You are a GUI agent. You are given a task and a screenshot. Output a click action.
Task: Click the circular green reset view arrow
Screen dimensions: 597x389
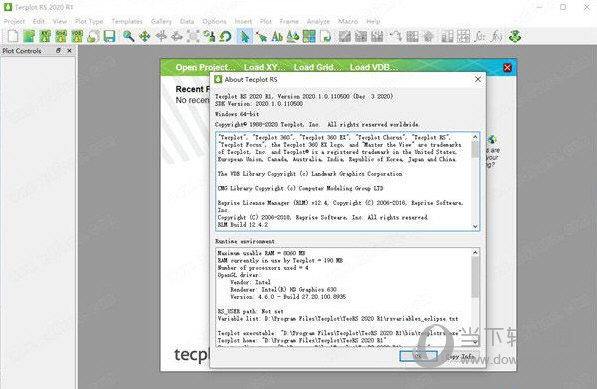point(225,36)
